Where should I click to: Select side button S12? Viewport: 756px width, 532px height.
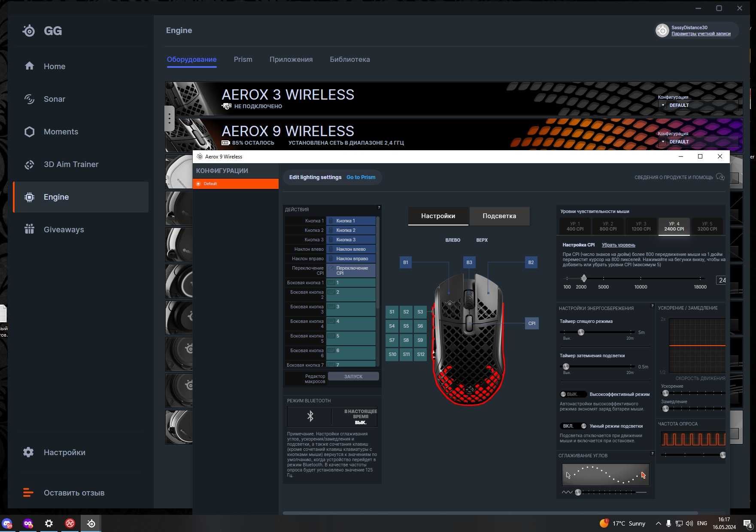[420, 355]
